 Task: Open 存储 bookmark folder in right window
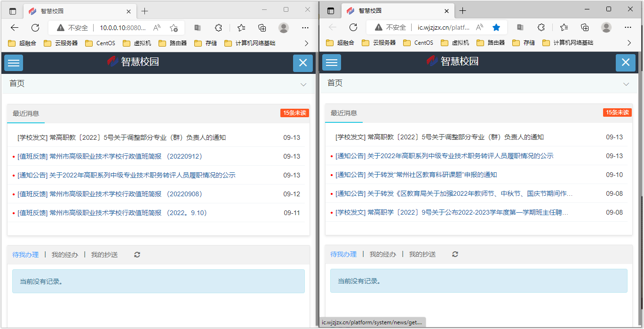[x=524, y=43]
